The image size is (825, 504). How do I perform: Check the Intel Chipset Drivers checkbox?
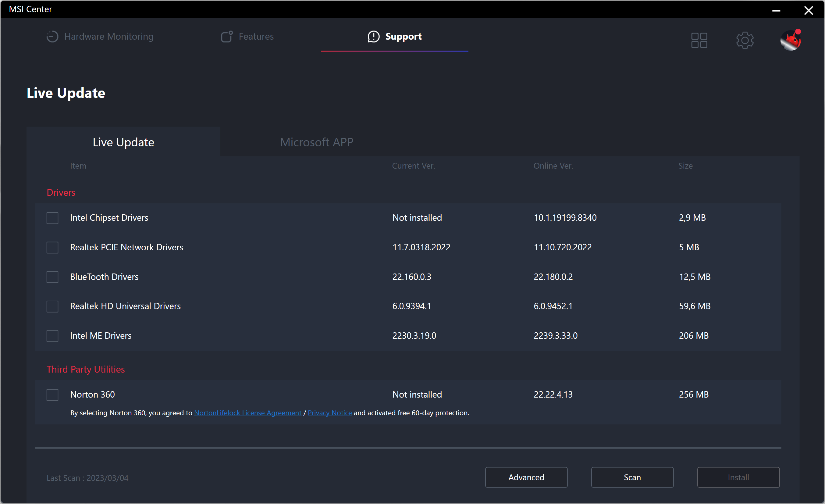(52, 218)
